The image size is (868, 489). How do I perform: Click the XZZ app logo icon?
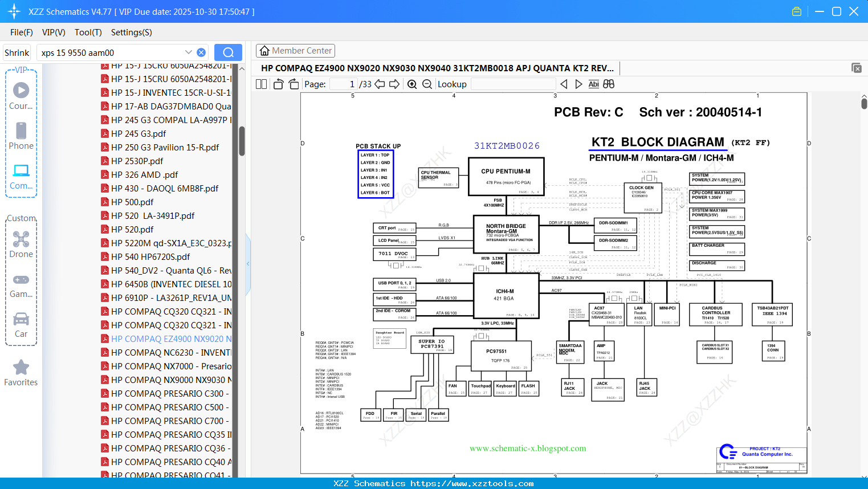point(14,11)
